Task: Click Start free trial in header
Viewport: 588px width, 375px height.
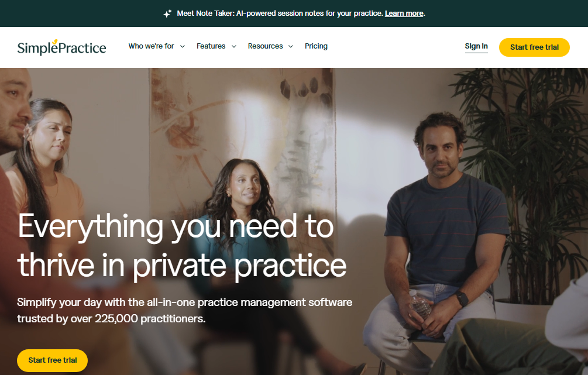Action: (x=534, y=47)
